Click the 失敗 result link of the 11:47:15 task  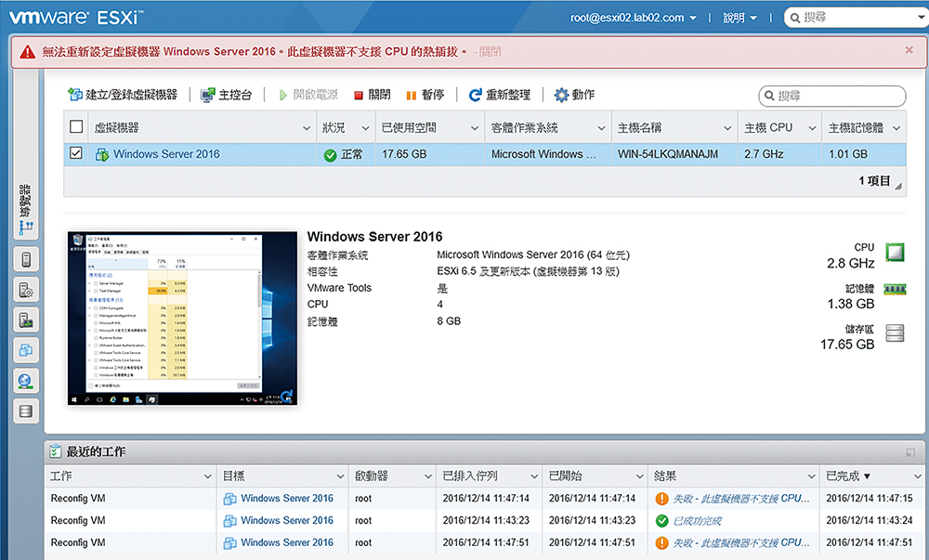[741, 499]
